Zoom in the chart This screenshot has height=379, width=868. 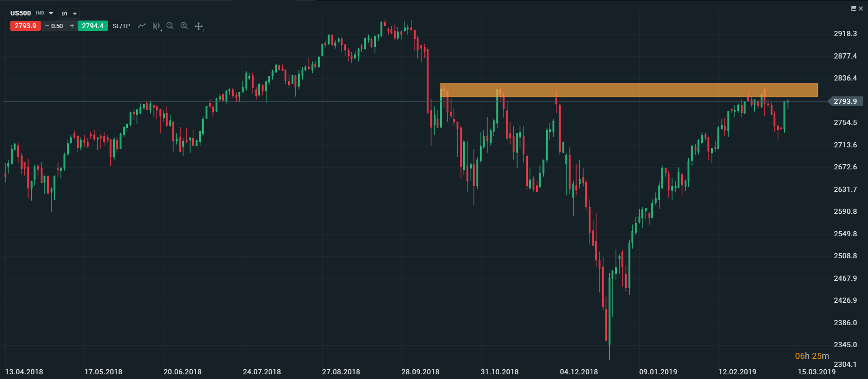184,26
